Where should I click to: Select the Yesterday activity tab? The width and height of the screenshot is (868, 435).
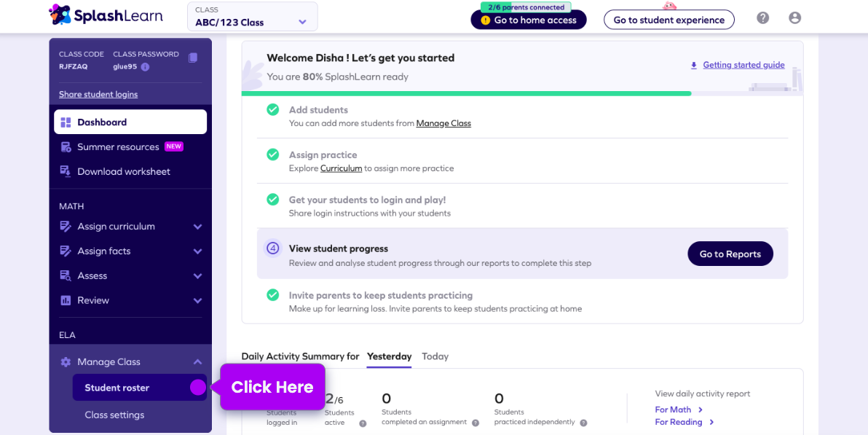pos(389,356)
